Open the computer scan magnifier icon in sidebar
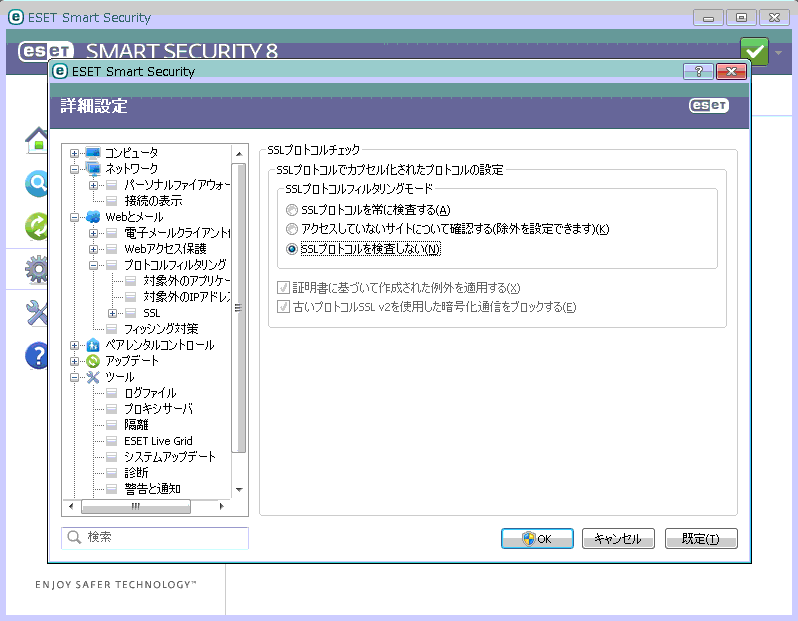Image resolution: width=798 pixels, height=621 pixels. (x=37, y=183)
